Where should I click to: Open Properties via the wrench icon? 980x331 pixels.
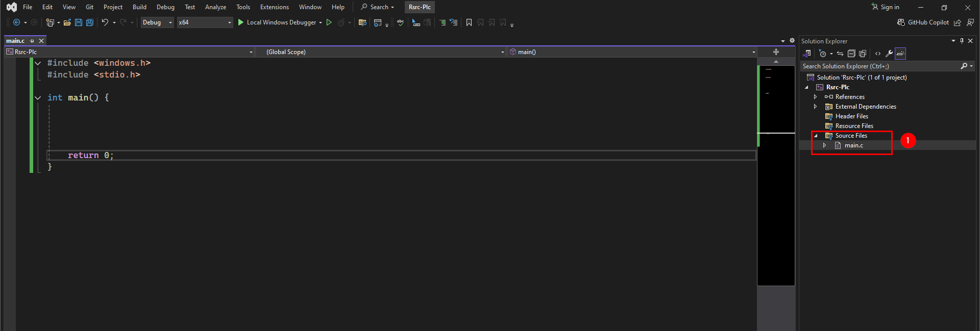click(x=889, y=54)
